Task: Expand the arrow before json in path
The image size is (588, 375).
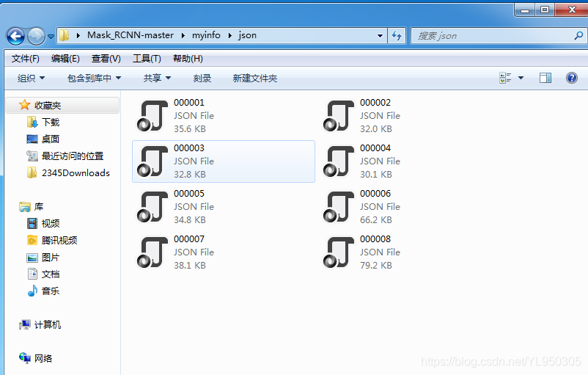Action: point(230,35)
